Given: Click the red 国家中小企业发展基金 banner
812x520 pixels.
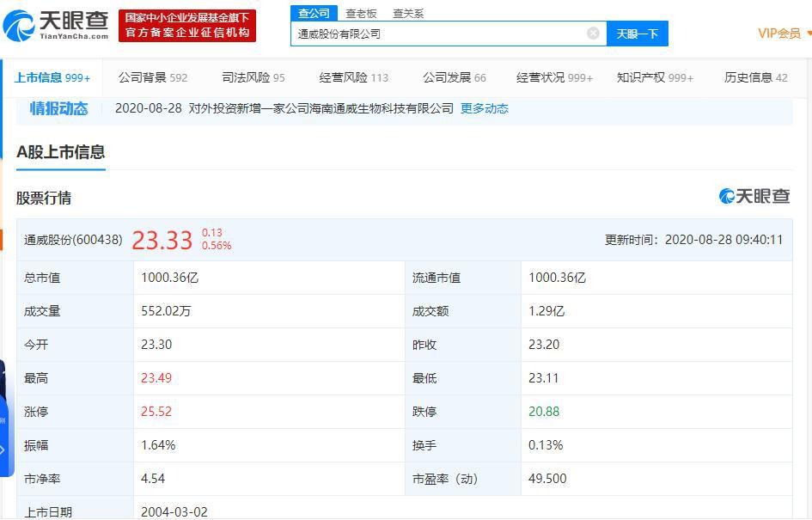Looking at the screenshot, I should click(187, 26).
